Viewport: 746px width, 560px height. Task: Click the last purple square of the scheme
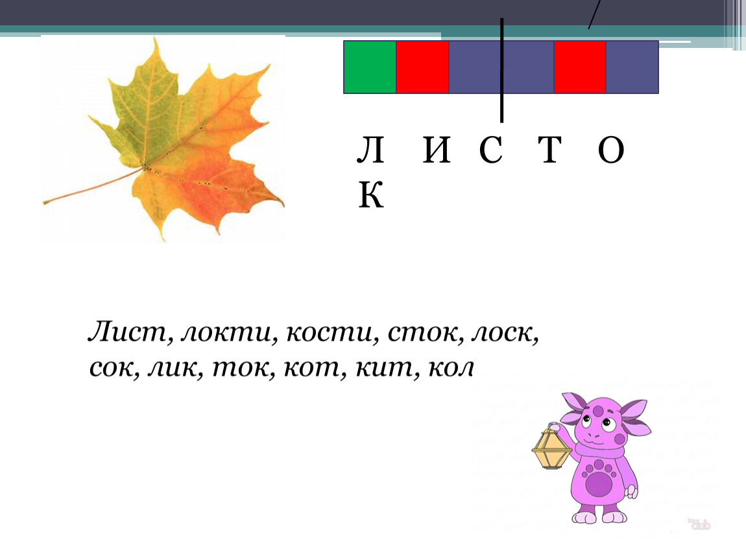coord(632,67)
